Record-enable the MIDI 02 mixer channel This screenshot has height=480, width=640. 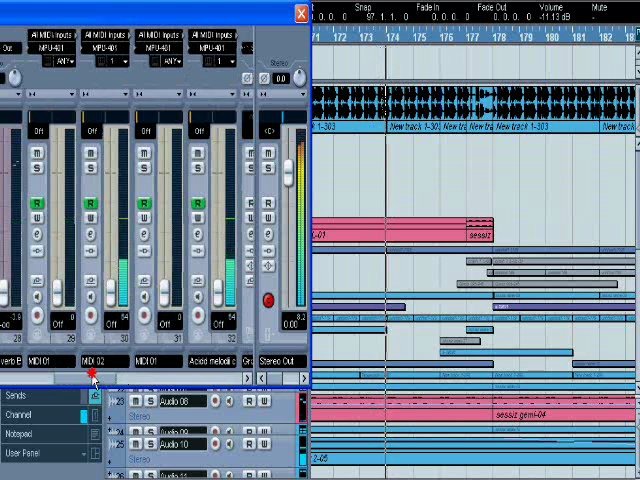91,315
